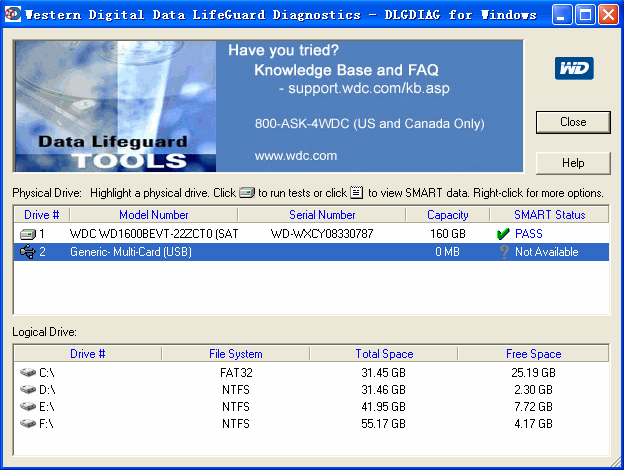The image size is (624, 470).
Task: Sort by Serial Number column header
Action: tap(322, 215)
